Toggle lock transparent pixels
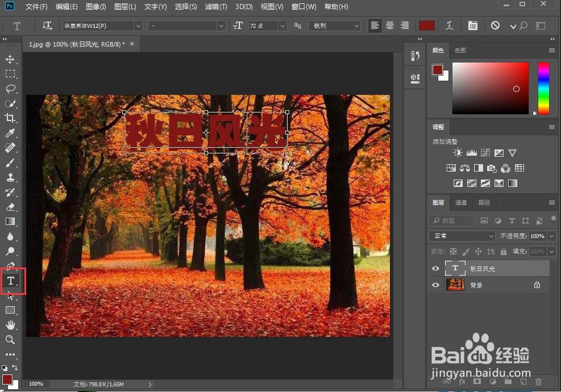 [453, 252]
